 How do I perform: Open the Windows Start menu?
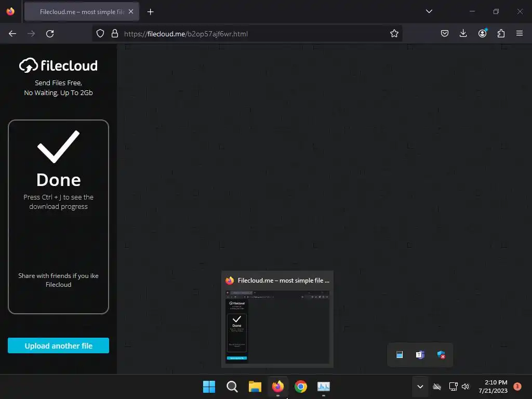tap(209, 387)
